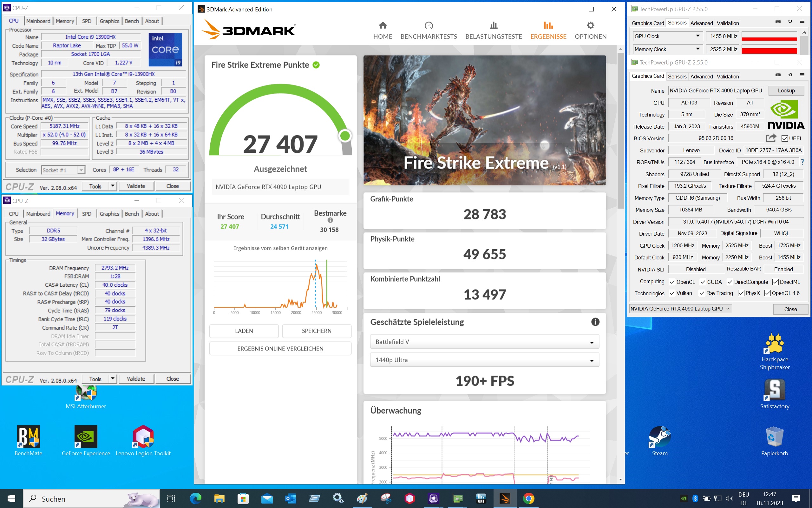The height and width of the screenshot is (508, 812).
Task: Toggle PhysX checkbox
Action: pyautogui.click(x=741, y=293)
